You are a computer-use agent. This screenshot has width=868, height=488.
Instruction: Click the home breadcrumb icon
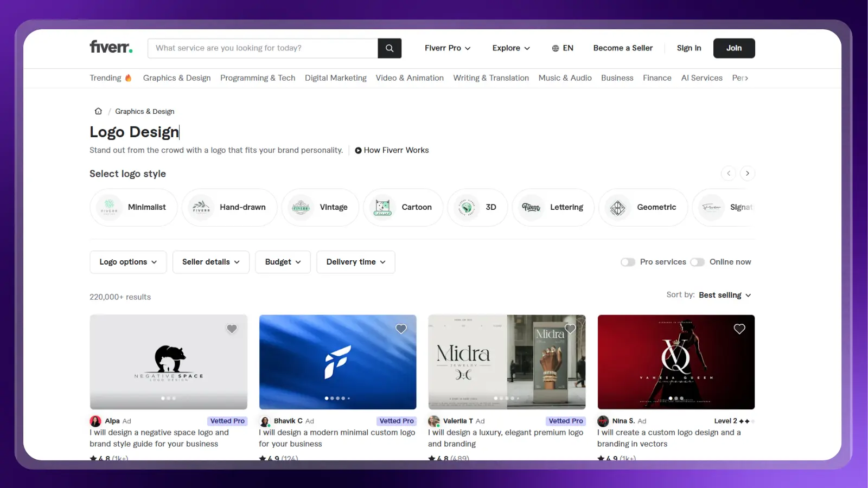(98, 111)
